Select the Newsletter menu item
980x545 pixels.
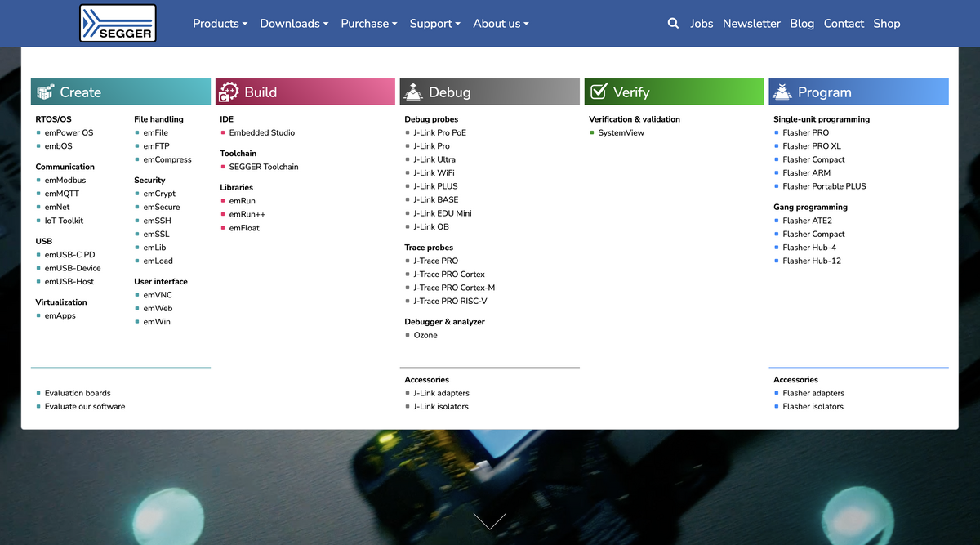click(751, 24)
